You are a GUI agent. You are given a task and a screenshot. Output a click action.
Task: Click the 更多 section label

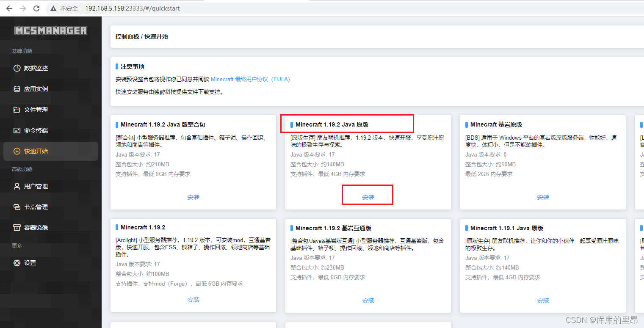point(17,245)
